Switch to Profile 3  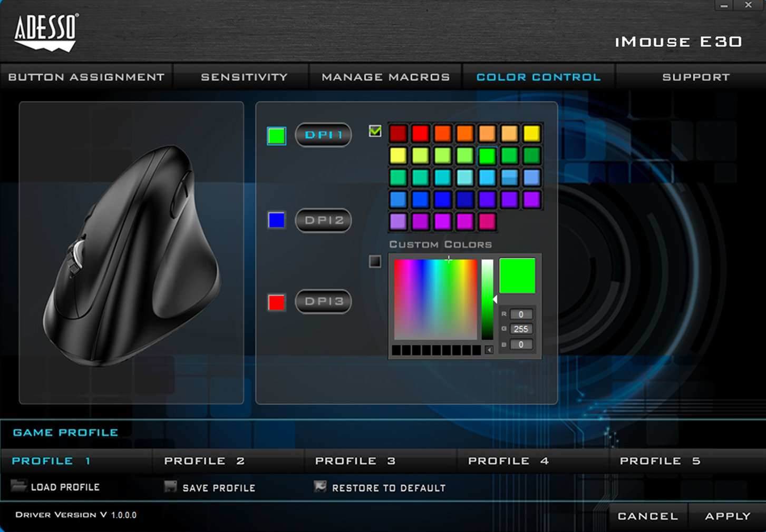click(x=355, y=461)
